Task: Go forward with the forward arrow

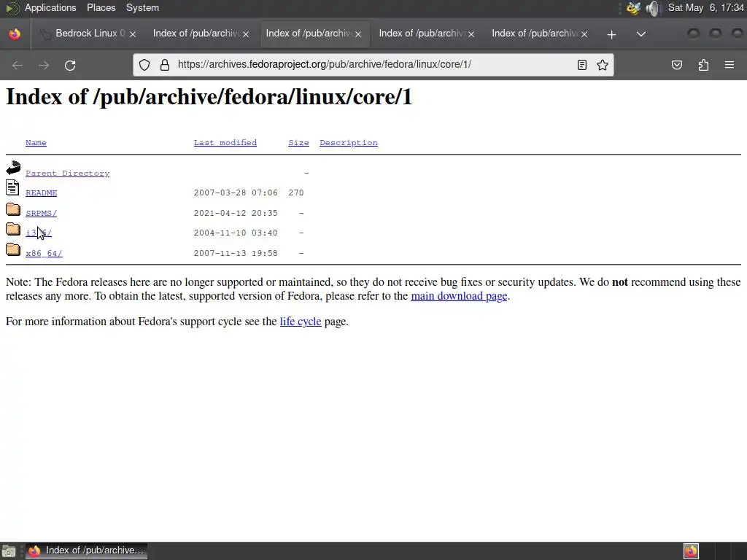Action: (43, 65)
